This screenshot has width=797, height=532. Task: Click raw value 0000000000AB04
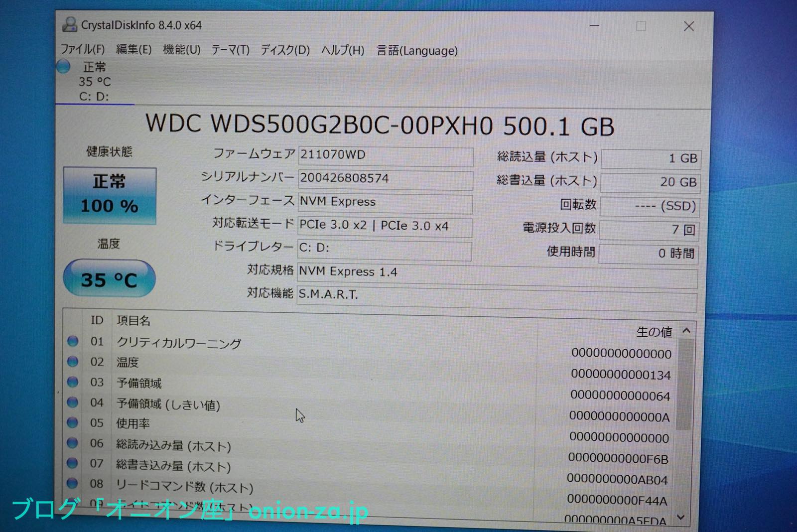(x=617, y=479)
